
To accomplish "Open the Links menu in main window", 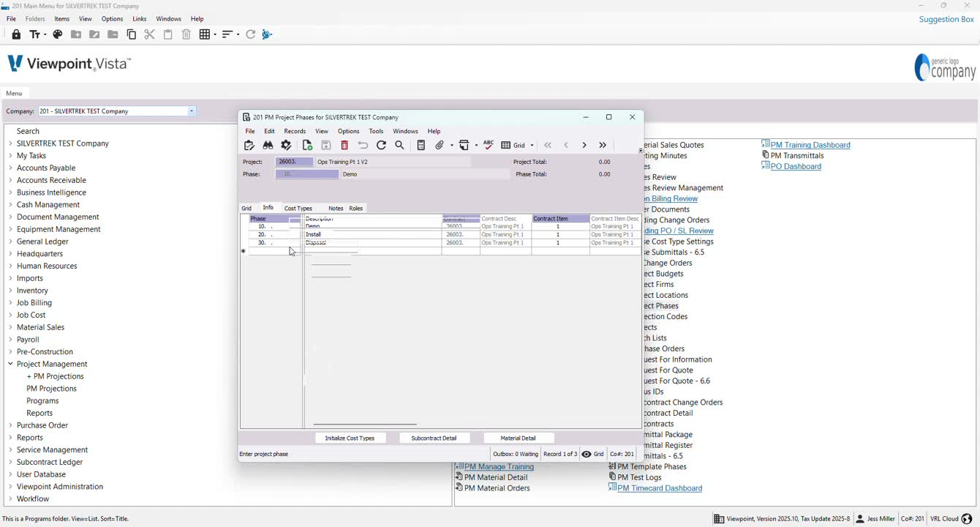I will (x=140, y=19).
